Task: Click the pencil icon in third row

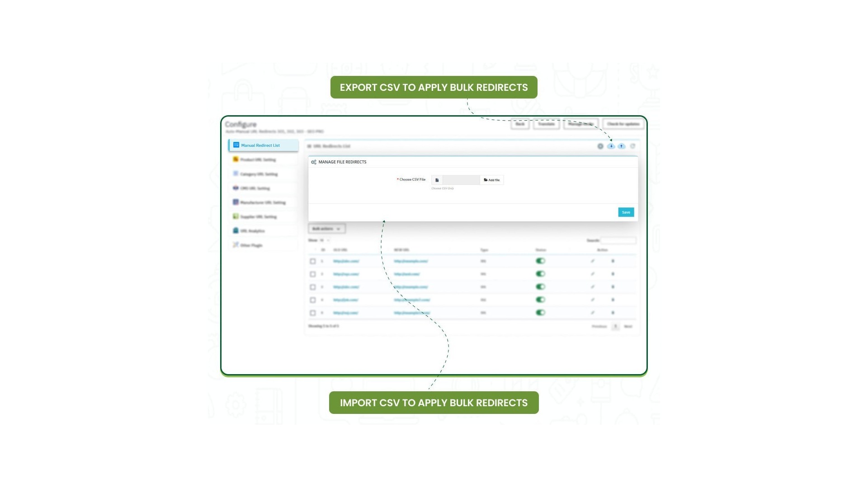Action: (593, 287)
